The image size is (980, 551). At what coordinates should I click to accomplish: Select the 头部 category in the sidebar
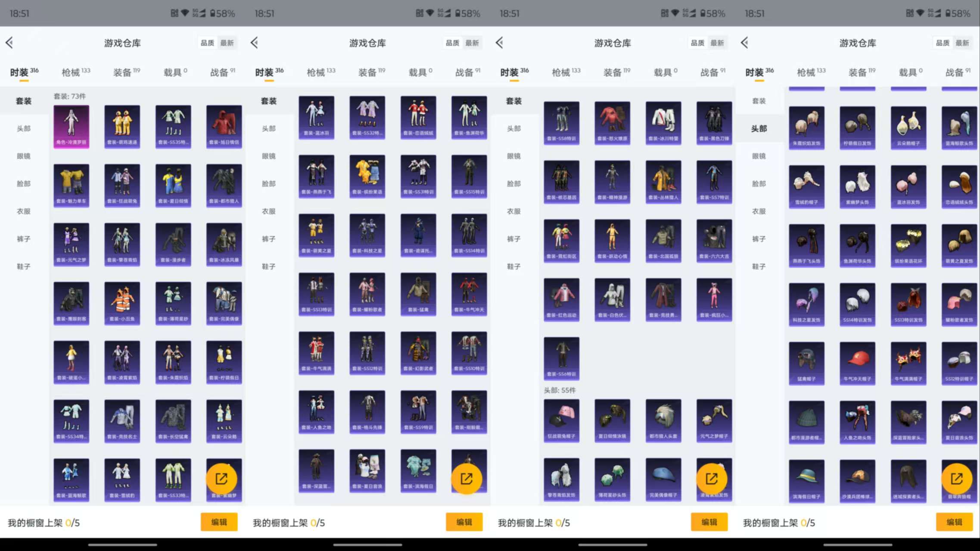pyautogui.click(x=24, y=128)
